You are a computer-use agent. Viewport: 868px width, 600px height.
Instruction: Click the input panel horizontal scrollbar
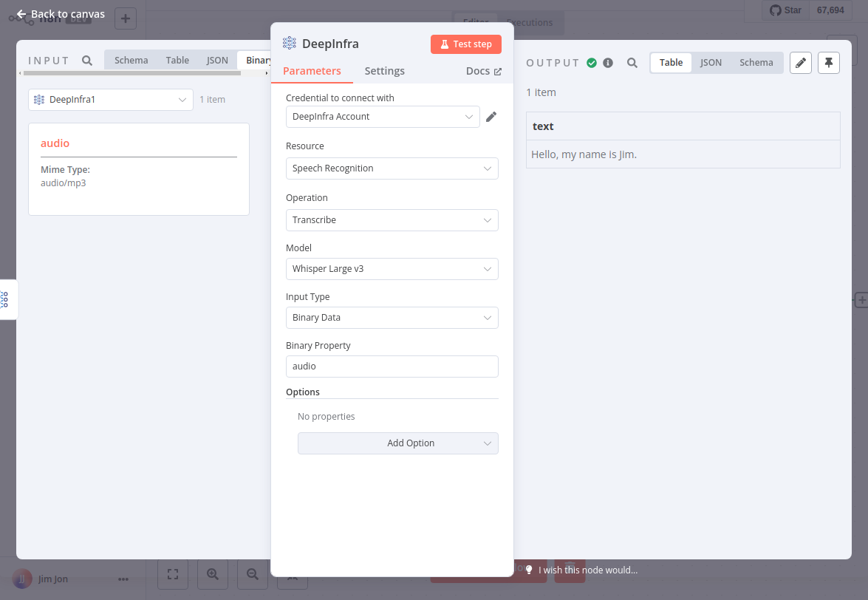point(132,73)
